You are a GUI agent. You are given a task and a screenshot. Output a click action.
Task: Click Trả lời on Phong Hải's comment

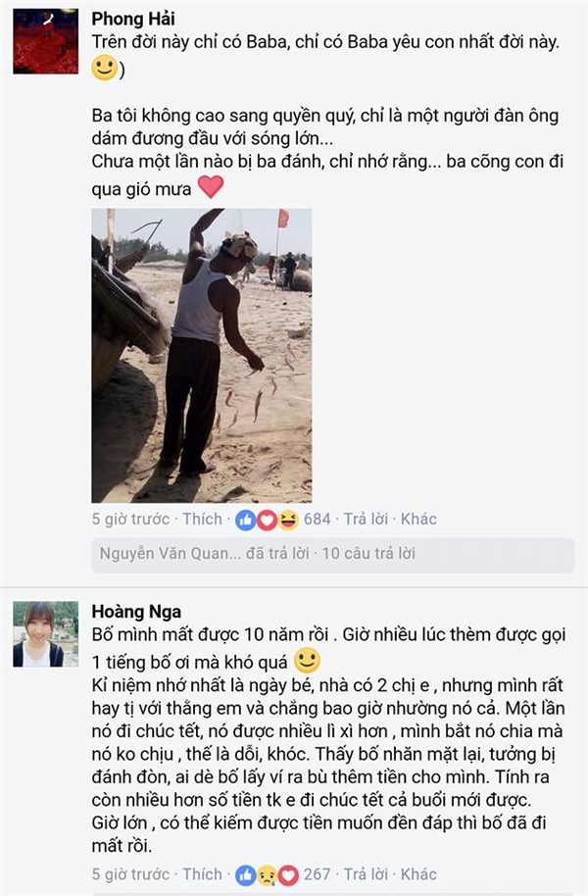point(366,519)
